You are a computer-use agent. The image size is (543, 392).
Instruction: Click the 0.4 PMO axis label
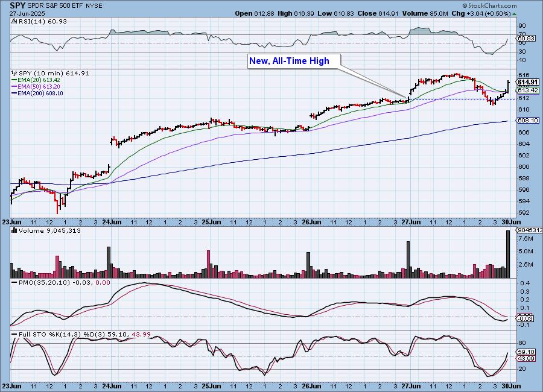(525, 283)
